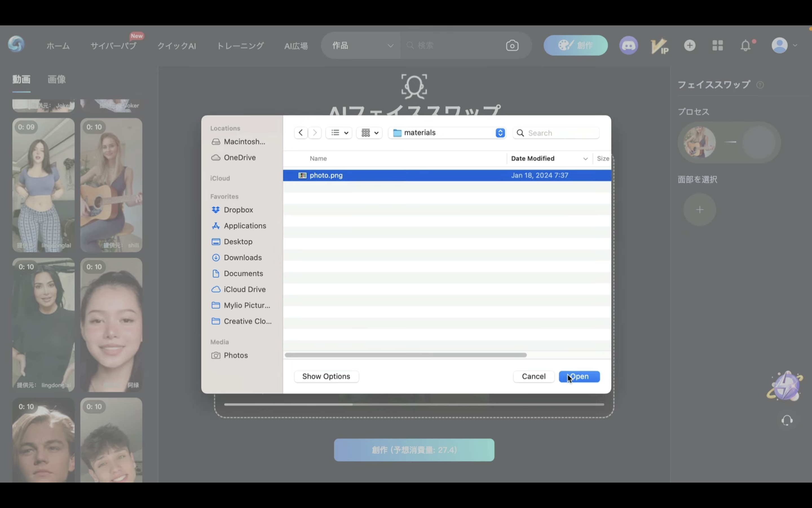Go to Downloads in sidebar
The image size is (812, 508).
tap(237, 258)
